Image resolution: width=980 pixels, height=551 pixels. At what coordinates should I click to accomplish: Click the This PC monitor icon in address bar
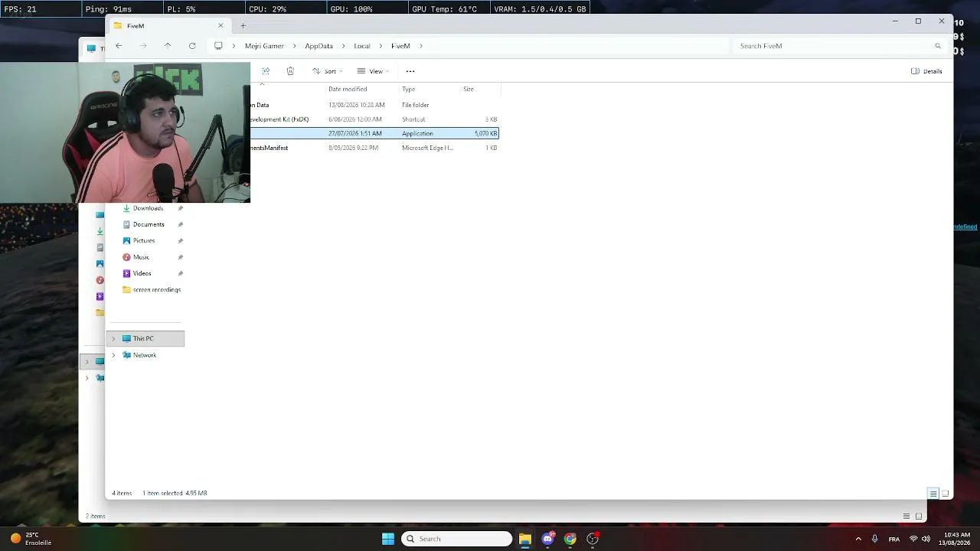(218, 46)
